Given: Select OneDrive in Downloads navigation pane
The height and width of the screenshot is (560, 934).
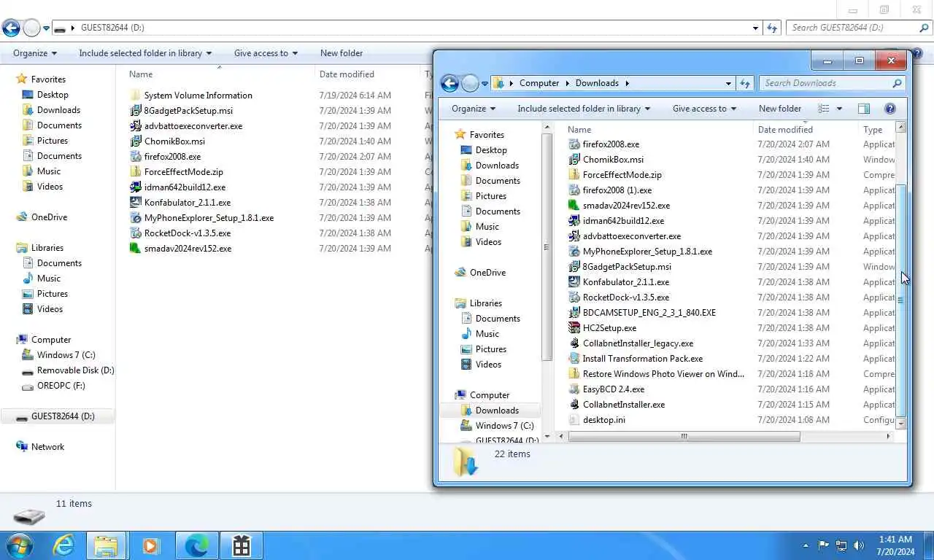Looking at the screenshot, I should click(487, 273).
